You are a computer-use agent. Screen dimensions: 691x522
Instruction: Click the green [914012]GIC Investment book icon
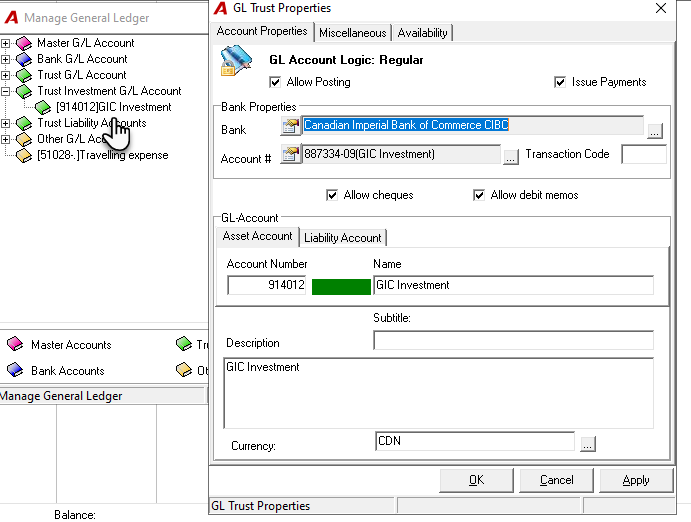coord(43,107)
